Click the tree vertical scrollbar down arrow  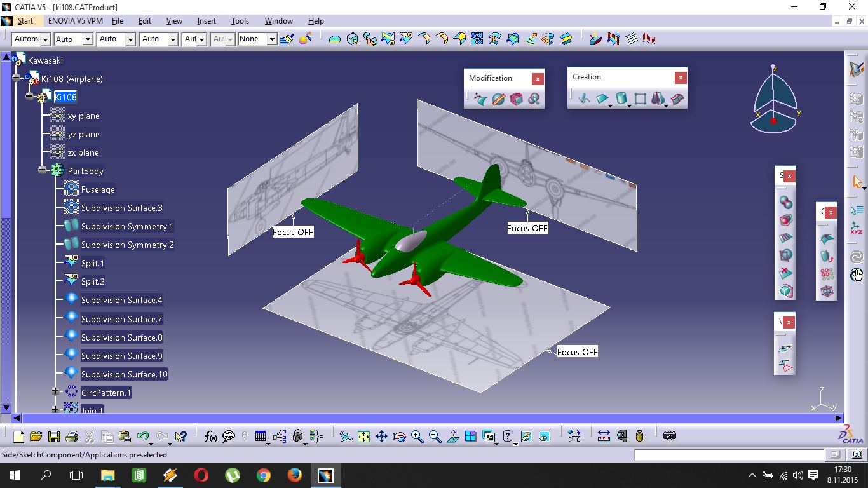6,407
